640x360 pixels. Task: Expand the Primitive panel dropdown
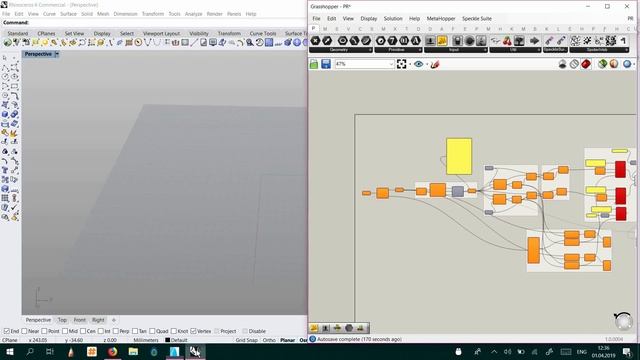pyautogui.click(x=420, y=50)
